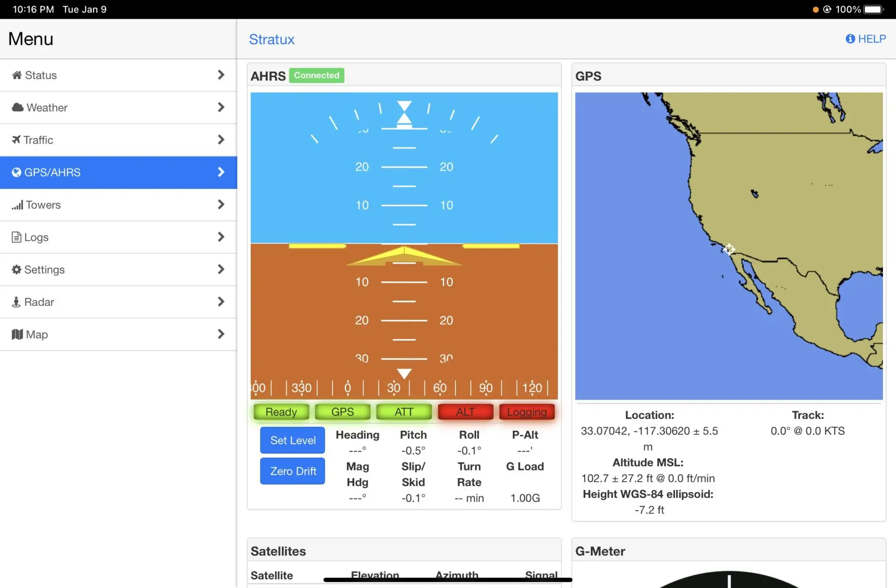This screenshot has height=588, width=896.
Task: Click the Radar icon in menu
Action: 16,302
